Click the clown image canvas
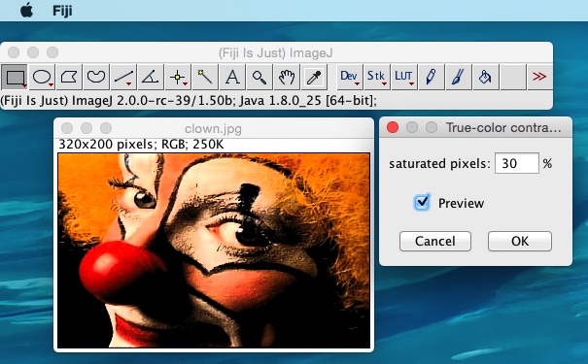588x364 pixels. [x=214, y=250]
